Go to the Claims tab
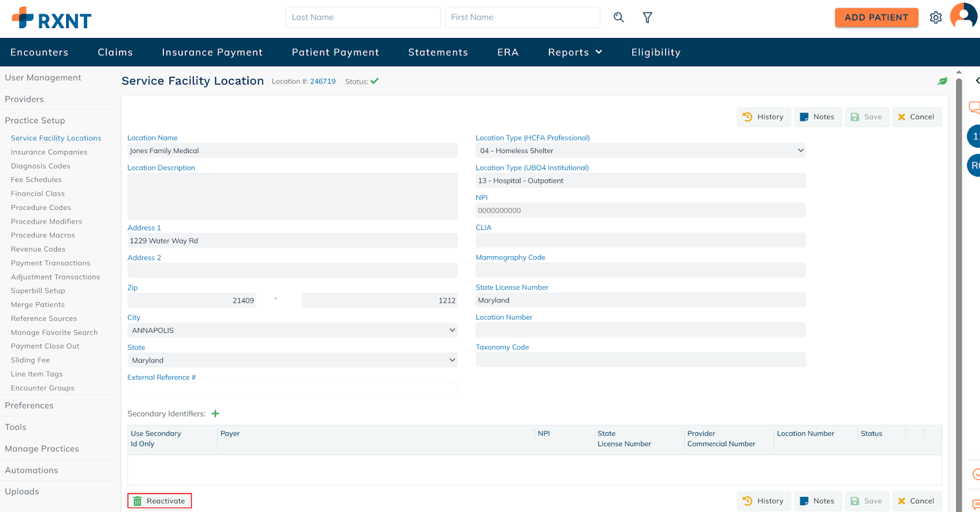Viewport: 980px width, 512px height. (x=115, y=53)
